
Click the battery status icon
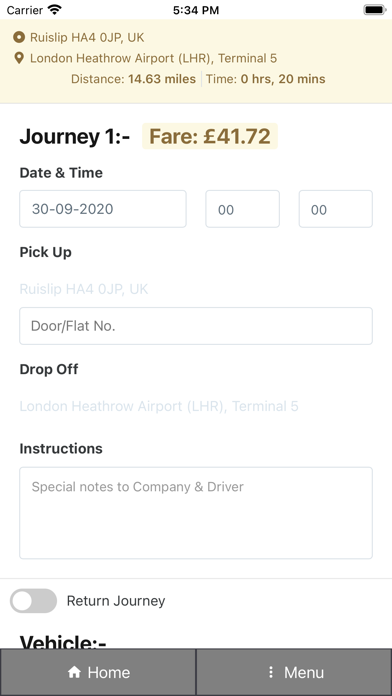(375, 10)
